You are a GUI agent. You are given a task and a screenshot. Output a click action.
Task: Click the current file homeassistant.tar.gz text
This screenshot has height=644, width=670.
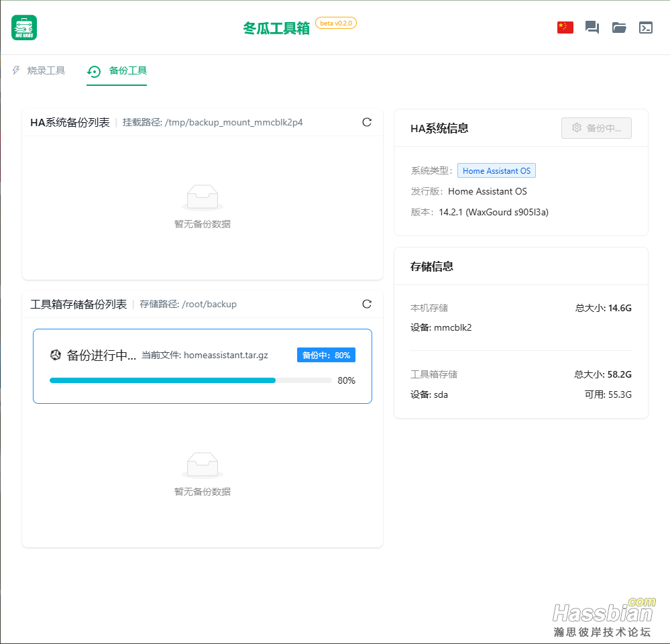click(225, 355)
